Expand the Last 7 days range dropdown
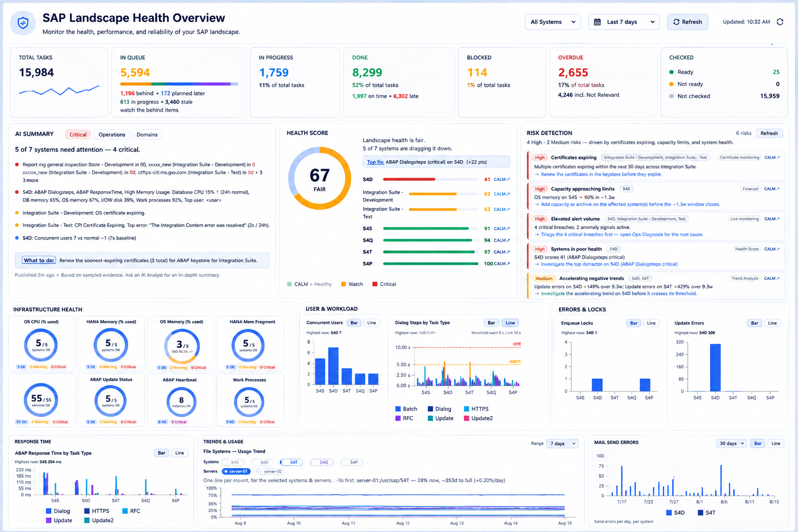The image size is (798, 532). (x=624, y=22)
